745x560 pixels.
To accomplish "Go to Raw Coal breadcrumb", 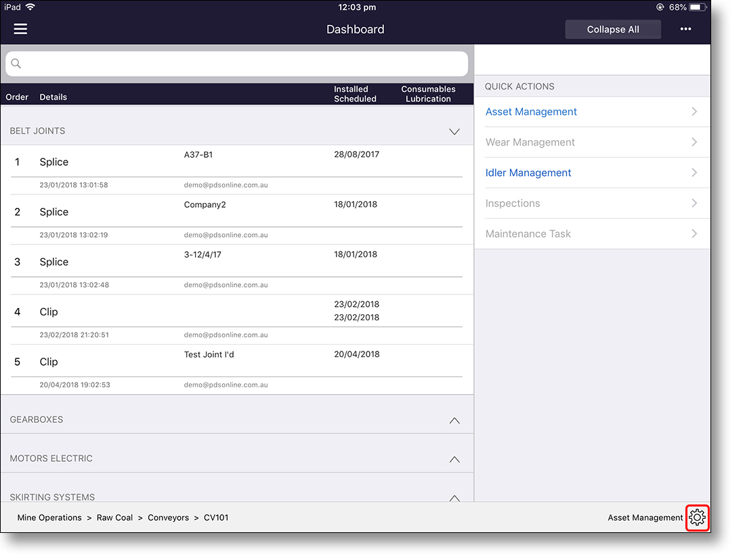I will point(114,518).
